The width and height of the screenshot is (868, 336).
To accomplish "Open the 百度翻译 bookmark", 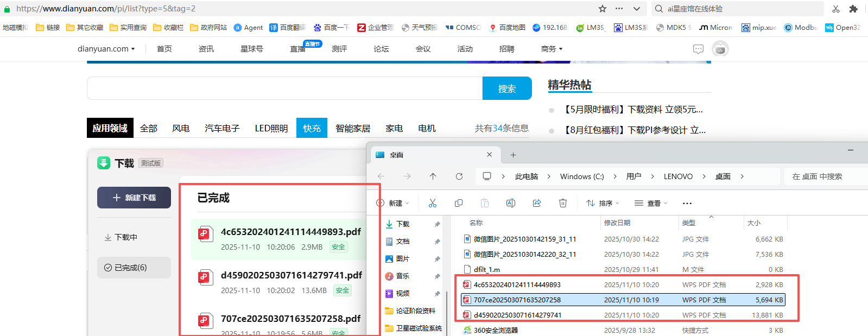I will pyautogui.click(x=288, y=27).
